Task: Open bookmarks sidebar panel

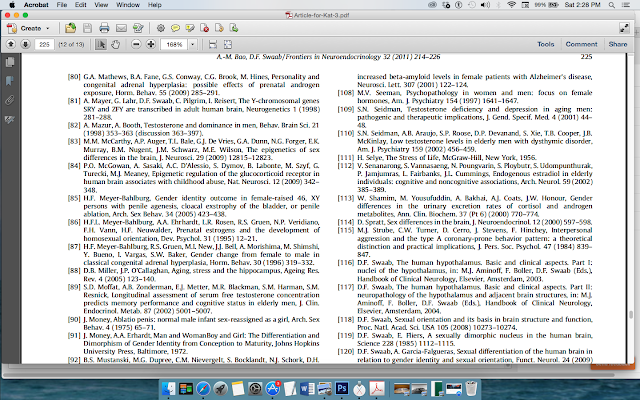Action: pyautogui.click(x=10, y=81)
